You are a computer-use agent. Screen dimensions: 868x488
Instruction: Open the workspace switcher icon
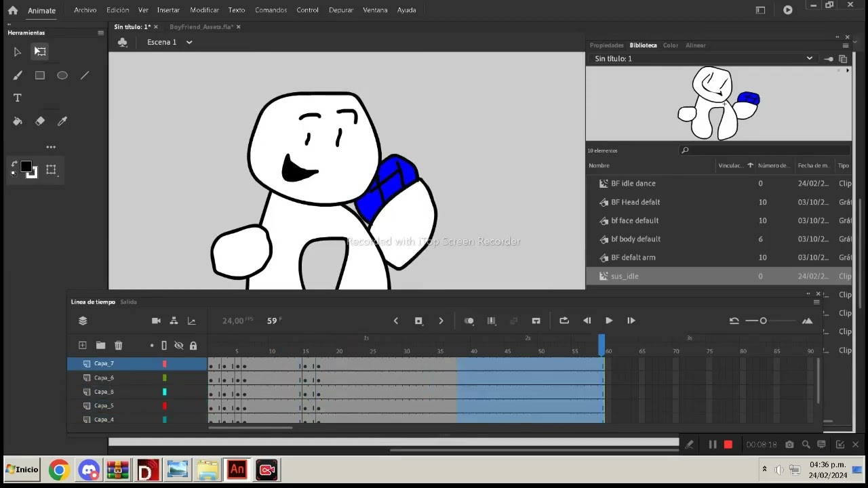pyautogui.click(x=760, y=10)
